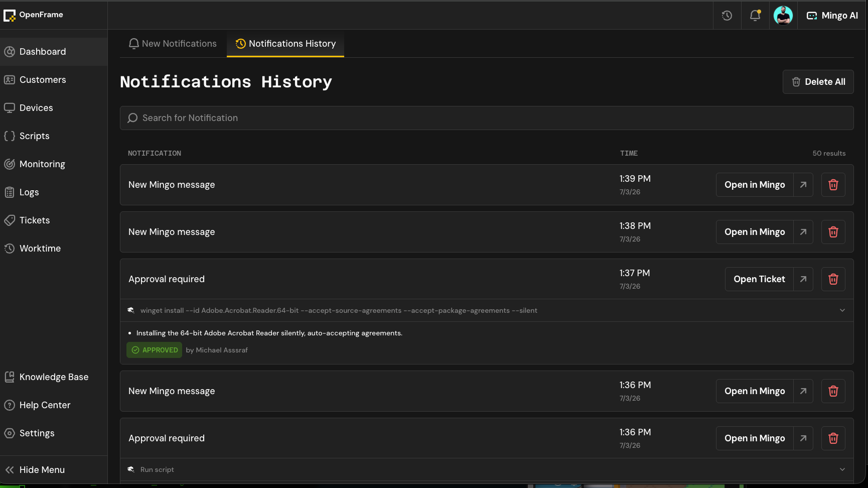The image size is (868, 488).
Task: Open Help Center in sidebar
Action: click(54, 405)
